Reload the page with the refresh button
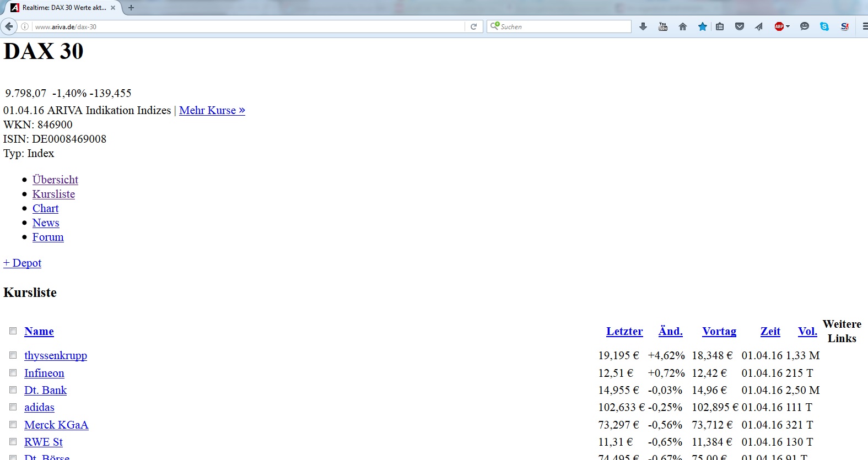The width and height of the screenshot is (868, 460). point(473,26)
